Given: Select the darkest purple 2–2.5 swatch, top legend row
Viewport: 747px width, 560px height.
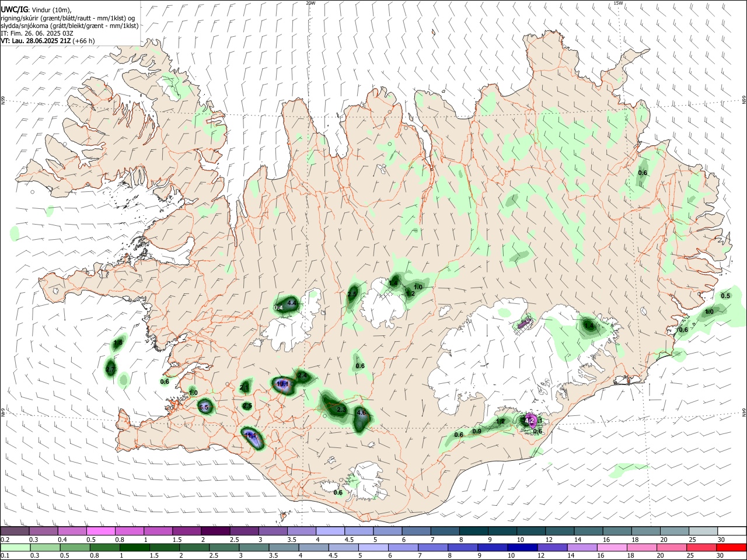Looking at the screenshot, I should click(x=215, y=531).
